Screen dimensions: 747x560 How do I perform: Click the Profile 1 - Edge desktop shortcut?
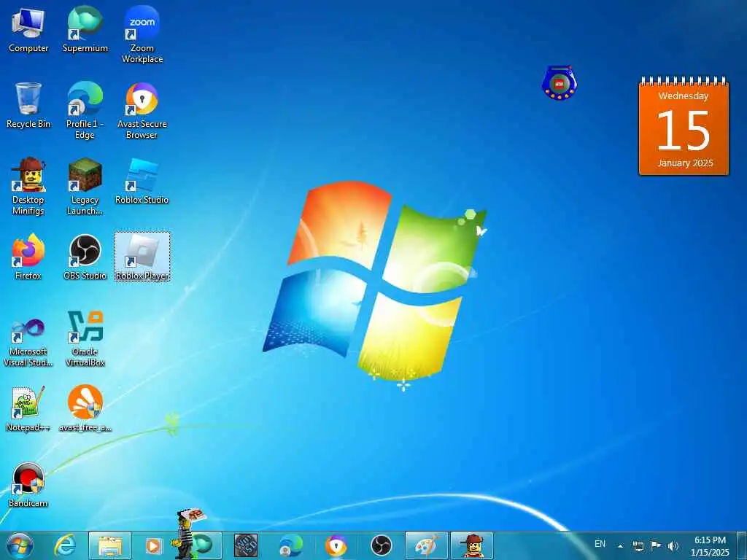[x=85, y=111]
